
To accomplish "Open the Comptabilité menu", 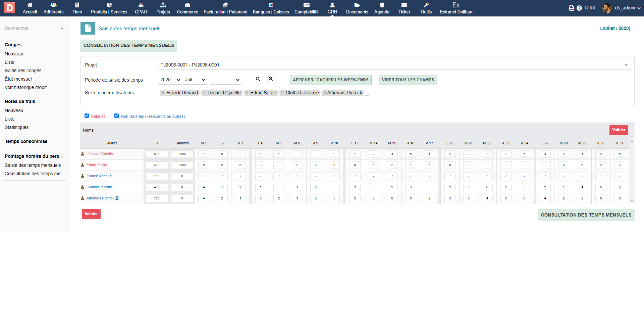I will point(306,8).
